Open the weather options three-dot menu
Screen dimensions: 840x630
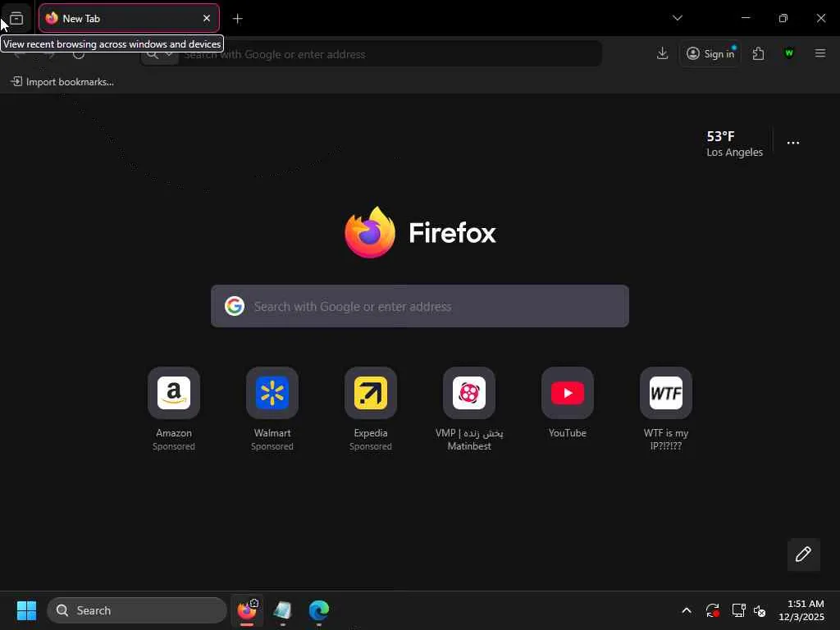click(793, 143)
